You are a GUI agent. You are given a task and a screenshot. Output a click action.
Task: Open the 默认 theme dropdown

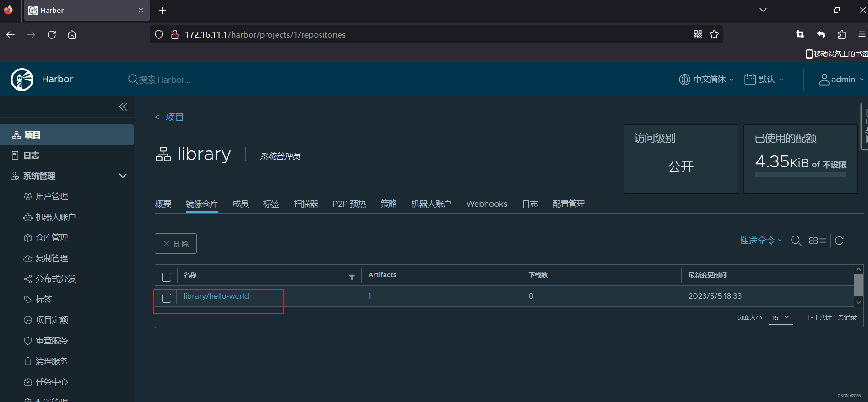pos(764,80)
